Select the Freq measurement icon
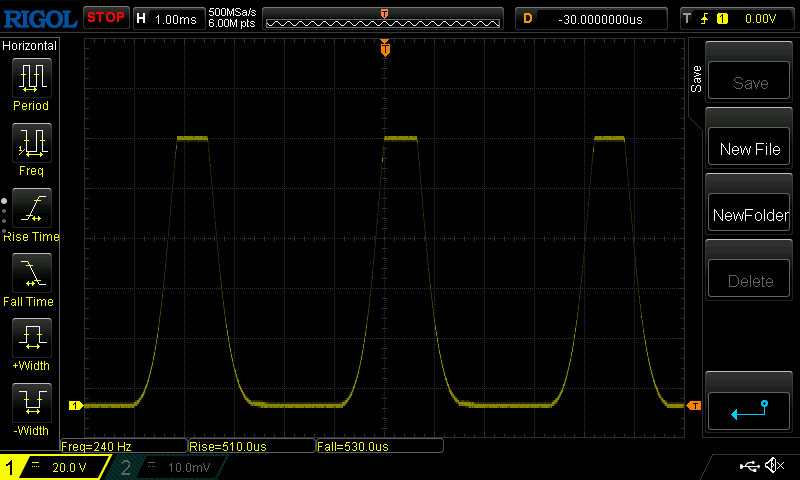Screen dimensions: 800x480 click(x=32, y=142)
